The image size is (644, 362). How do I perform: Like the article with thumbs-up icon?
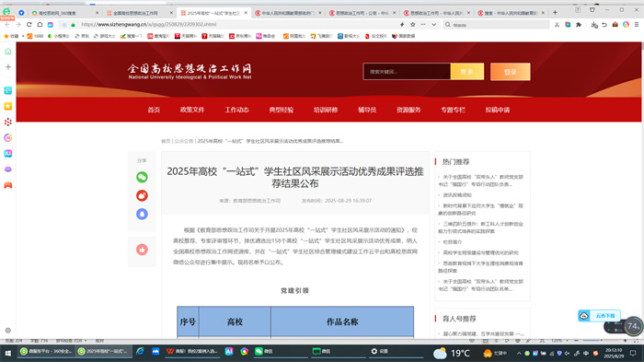pos(142,250)
